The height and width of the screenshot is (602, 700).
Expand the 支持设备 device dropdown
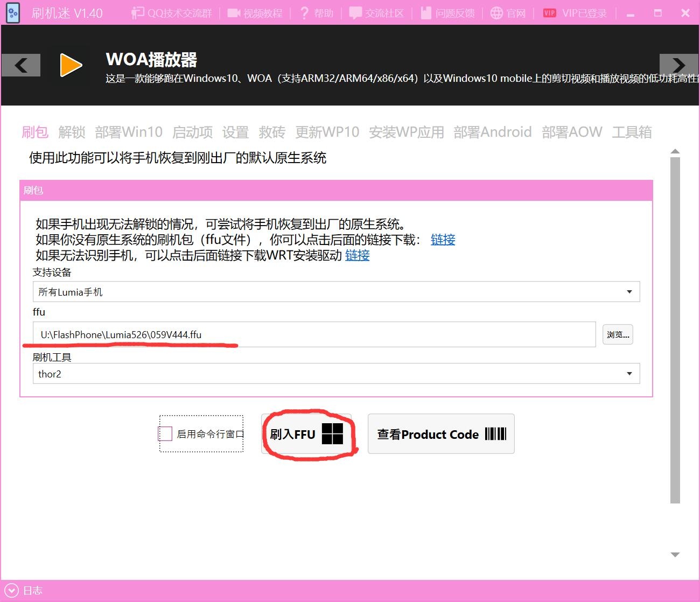click(629, 292)
